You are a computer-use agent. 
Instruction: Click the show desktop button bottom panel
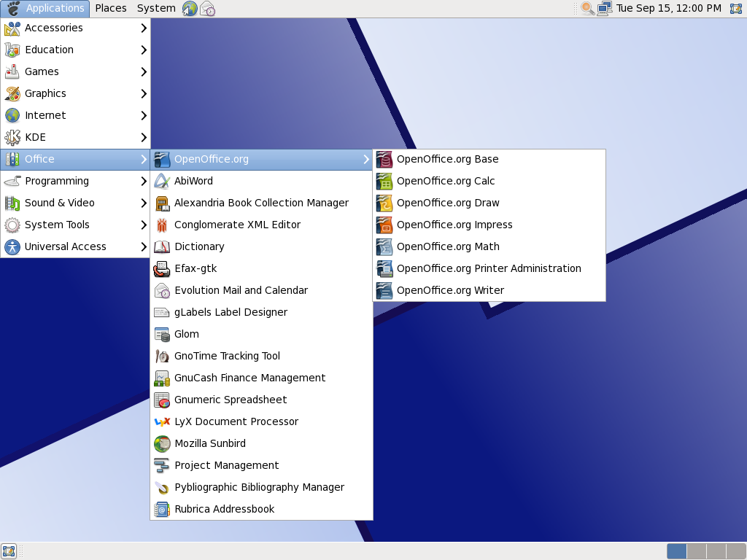[9, 551]
